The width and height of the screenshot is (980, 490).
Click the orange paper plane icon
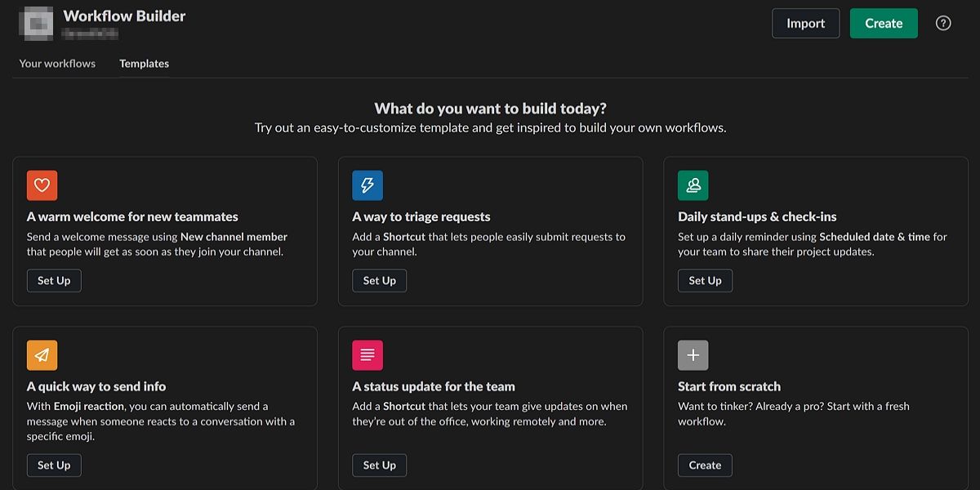click(x=42, y=354)
